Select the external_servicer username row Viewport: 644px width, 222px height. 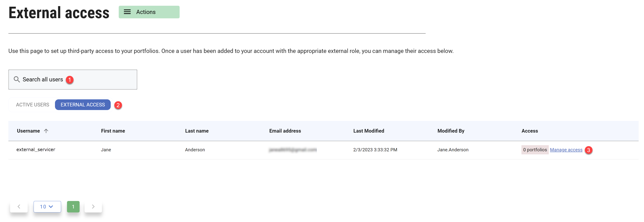(x=36, y=149)
